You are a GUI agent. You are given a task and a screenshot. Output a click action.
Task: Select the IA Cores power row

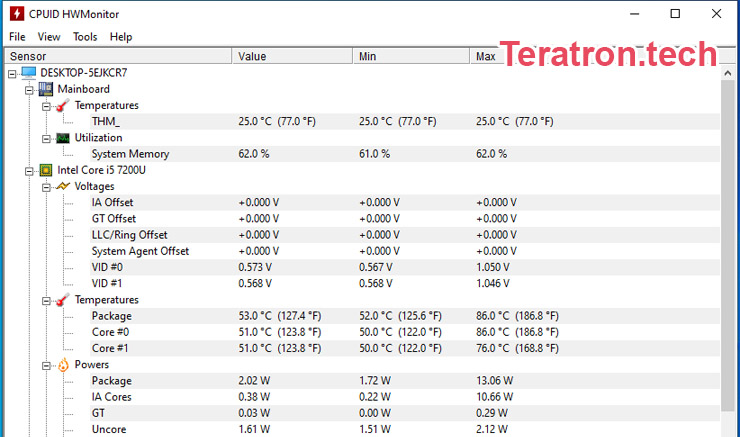pyautogui.click(x=405, y=397)
